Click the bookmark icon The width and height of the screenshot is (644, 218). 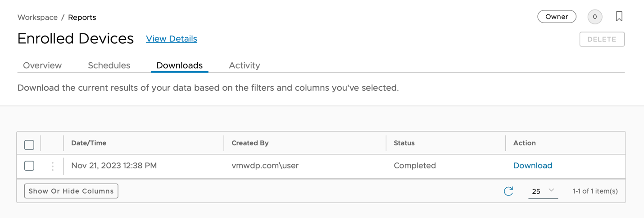619,17
